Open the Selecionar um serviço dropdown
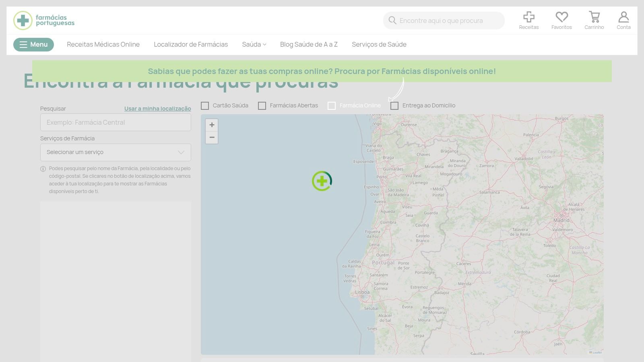This screenshot has width=644, height=362. pos(116,152)
